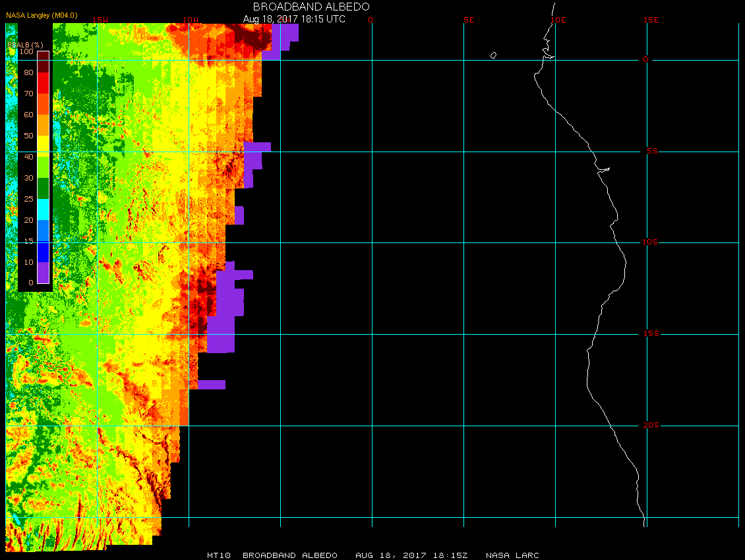The height and width of the screenshot is (560, 745).
Task: Click the legend value 70
Action: point(28,94)
